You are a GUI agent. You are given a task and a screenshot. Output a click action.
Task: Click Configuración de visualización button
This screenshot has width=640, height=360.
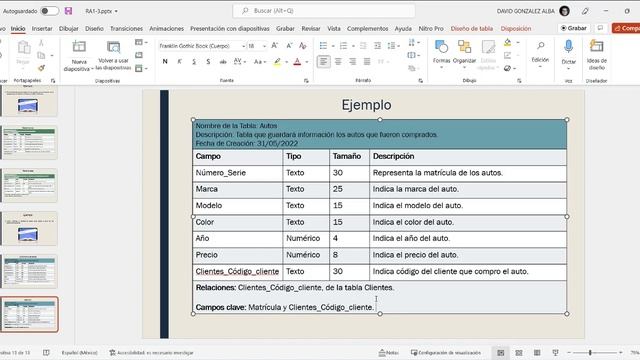pos(446,353)
